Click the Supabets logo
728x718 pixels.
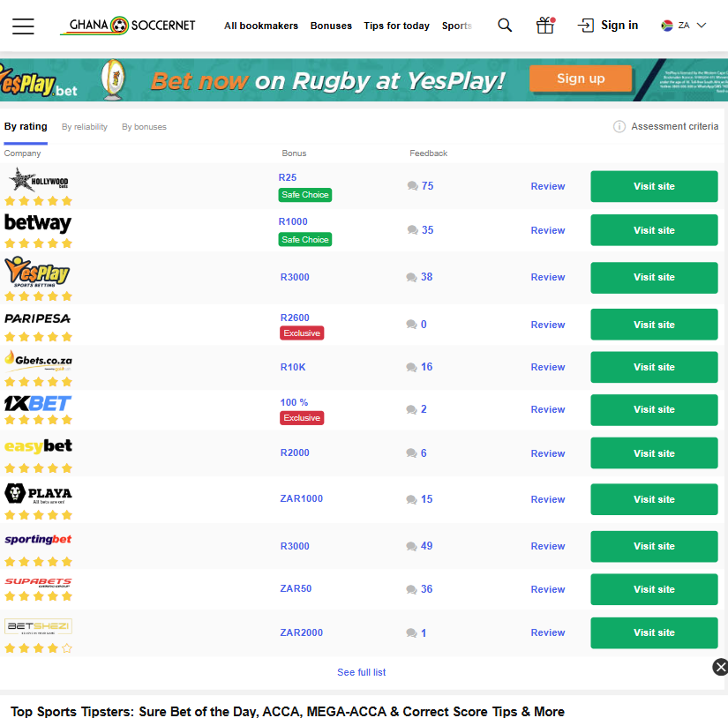pos(38,582)
